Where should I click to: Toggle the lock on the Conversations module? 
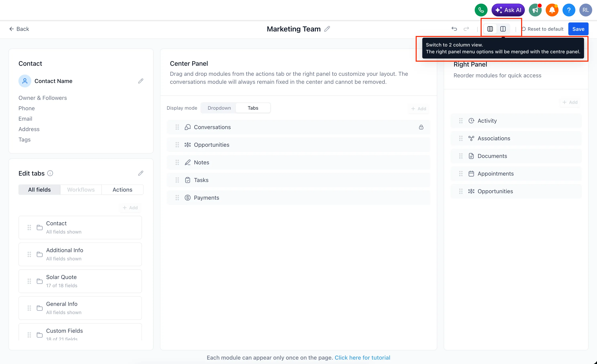point(421,127)
